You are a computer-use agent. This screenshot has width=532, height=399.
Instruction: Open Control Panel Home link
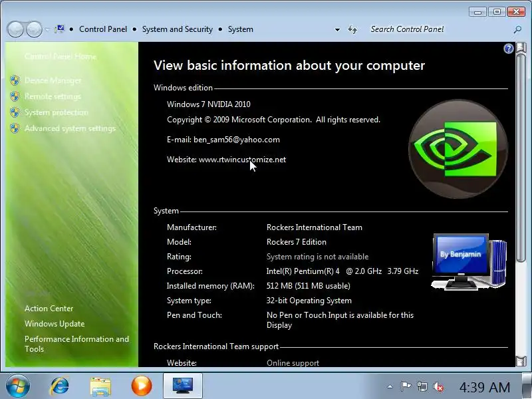61,57
